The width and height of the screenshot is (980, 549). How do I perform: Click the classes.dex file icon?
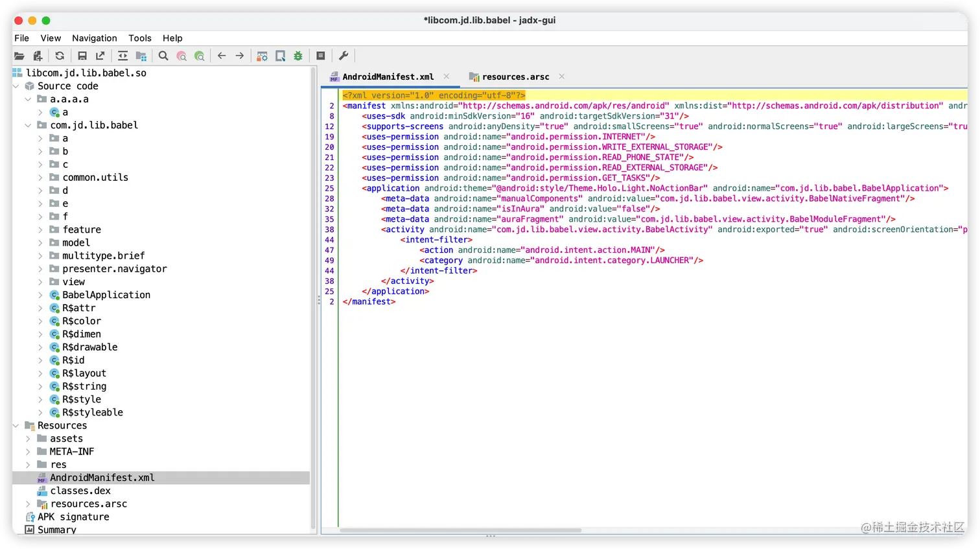[x=42, y=491]
